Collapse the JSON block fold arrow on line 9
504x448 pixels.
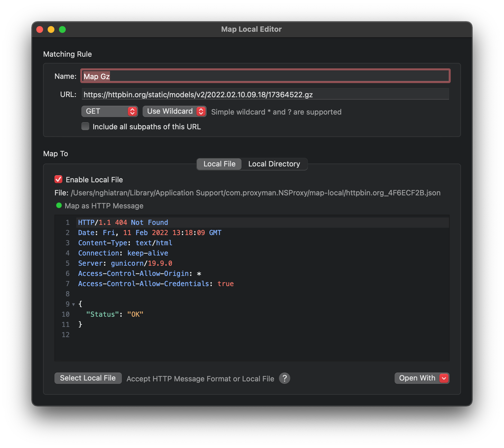tap(73, 305)
